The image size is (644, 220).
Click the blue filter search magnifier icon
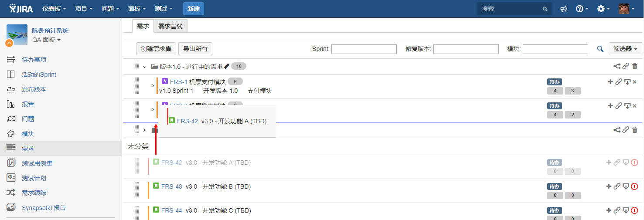pos(600,49)
